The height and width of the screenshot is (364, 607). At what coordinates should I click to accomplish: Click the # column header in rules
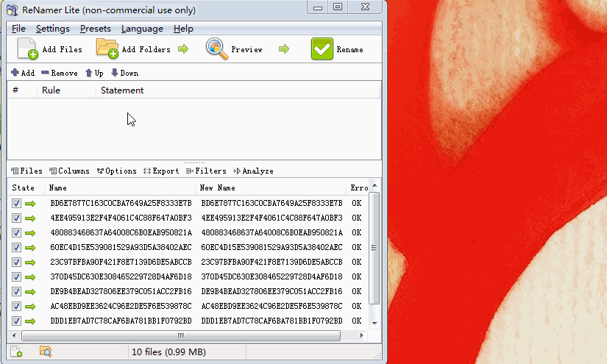click(23, 90)
